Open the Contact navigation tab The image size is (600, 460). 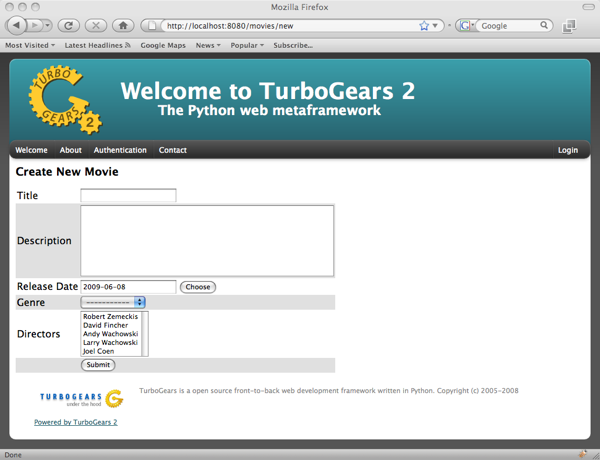[x=173, y=150]
